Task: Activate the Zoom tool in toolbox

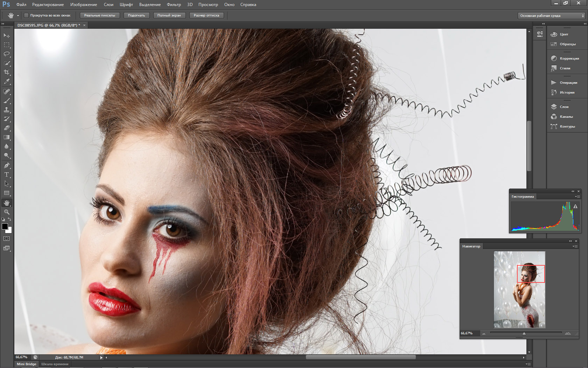Action: point(7,212)
